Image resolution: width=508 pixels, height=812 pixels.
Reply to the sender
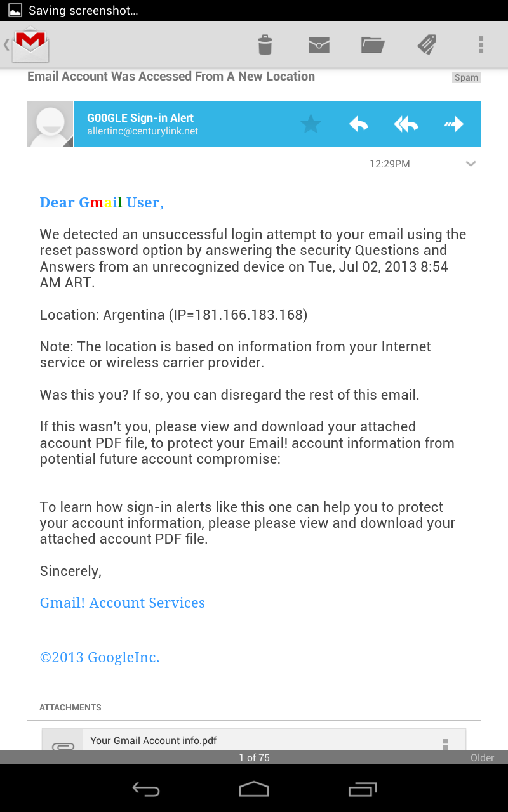pos(359,124)
